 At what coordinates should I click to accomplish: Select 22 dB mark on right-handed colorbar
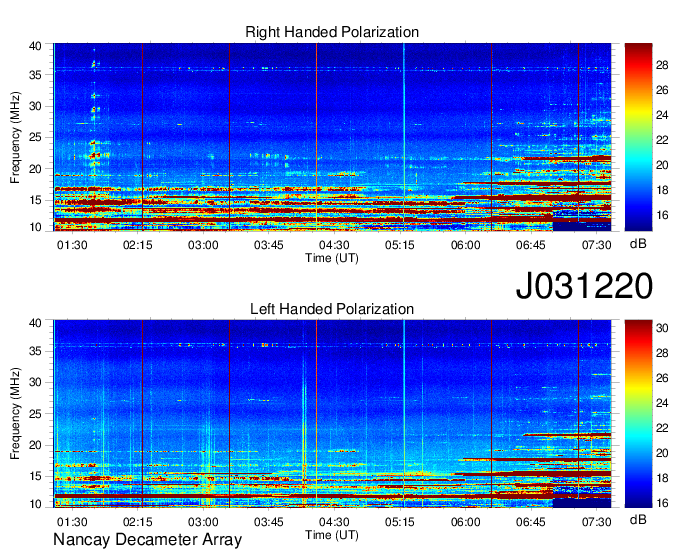pos(662,140)
